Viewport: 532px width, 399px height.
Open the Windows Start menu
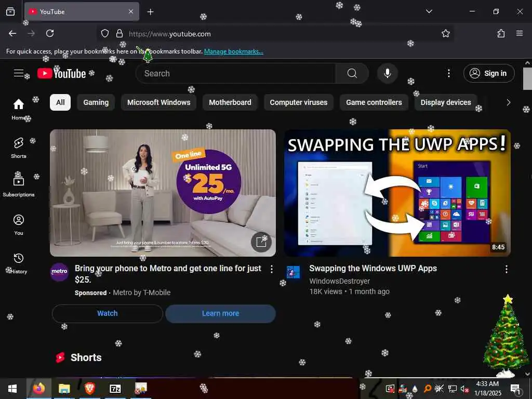(12, 389)
